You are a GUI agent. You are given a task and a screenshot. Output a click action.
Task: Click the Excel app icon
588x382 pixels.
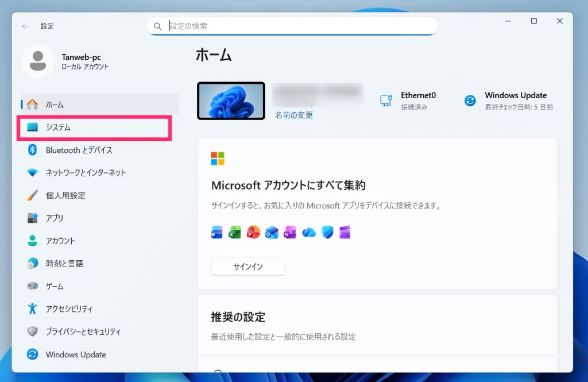[235, 233]
